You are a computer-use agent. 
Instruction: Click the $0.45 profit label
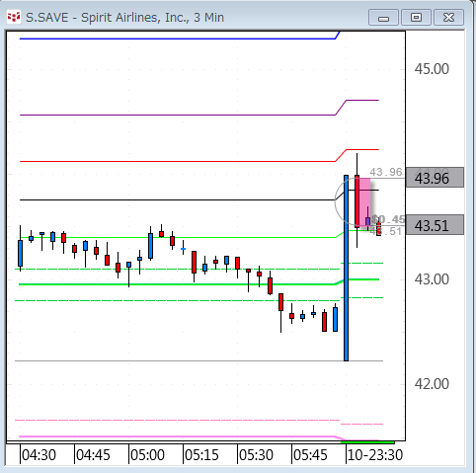click(x=388, y=219)
